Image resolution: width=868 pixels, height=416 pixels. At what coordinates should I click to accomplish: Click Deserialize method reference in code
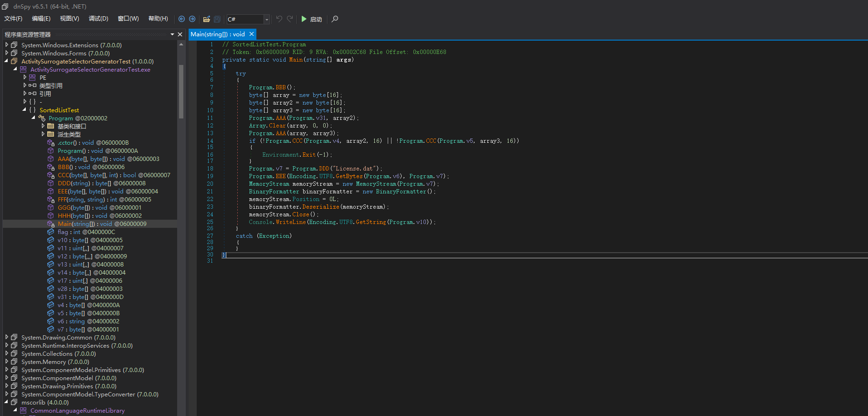320,207
